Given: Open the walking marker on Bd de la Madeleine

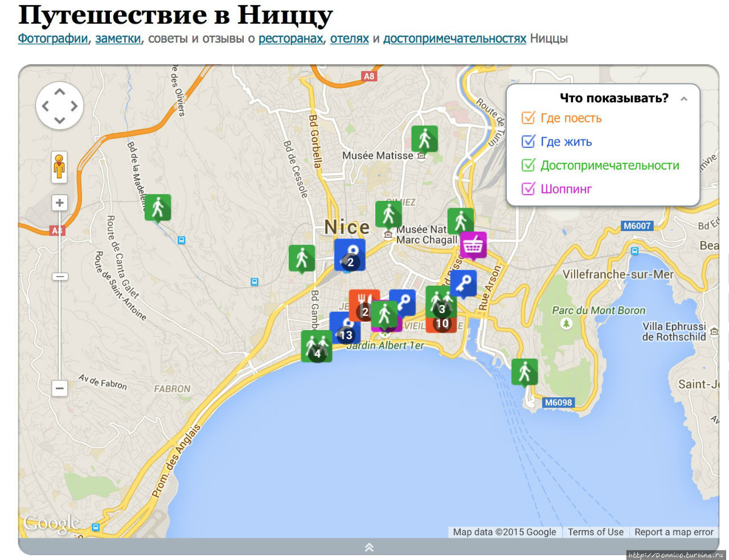Looking at the screenshot, I should pos(158,208).
